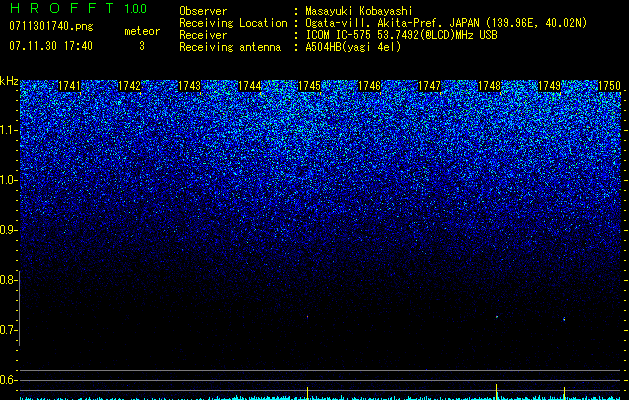The height and width of the screenshot is (400, 629).
Task: Click the date stamp 07.11.30 17:40
Action: pyautogui.click(x=51, y=46)
